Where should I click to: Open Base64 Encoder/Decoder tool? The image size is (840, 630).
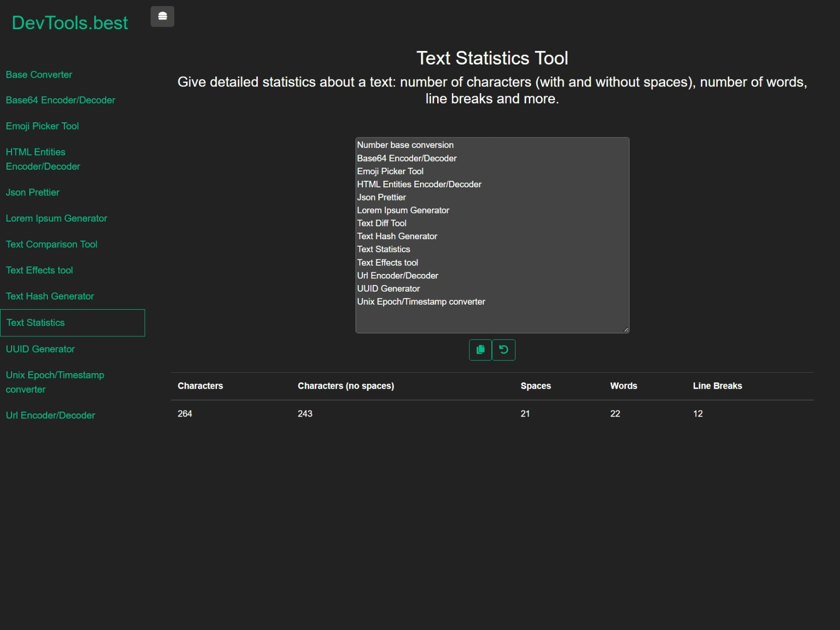tap(60, 100)
